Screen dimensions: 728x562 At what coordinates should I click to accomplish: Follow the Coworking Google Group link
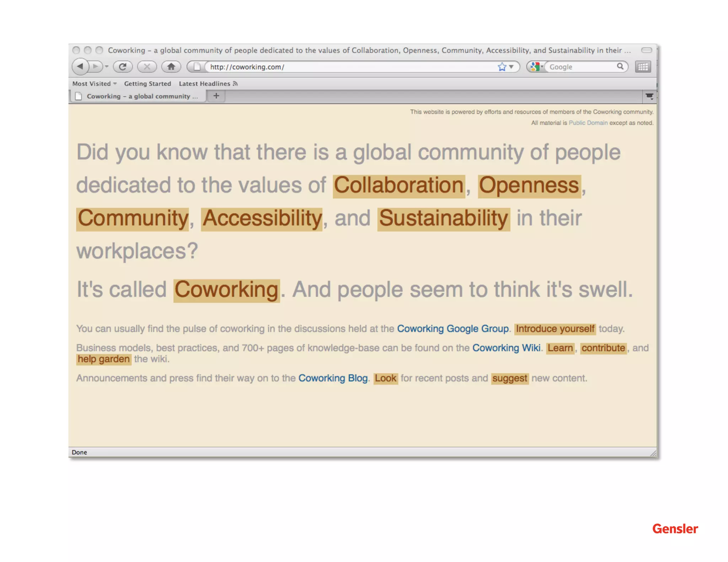click(x=453, y=329)
